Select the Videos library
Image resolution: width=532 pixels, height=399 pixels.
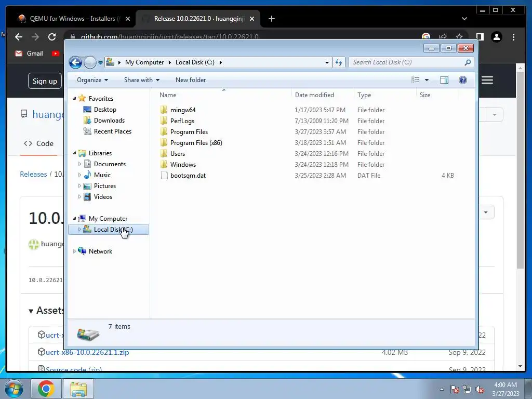(103, 197)
